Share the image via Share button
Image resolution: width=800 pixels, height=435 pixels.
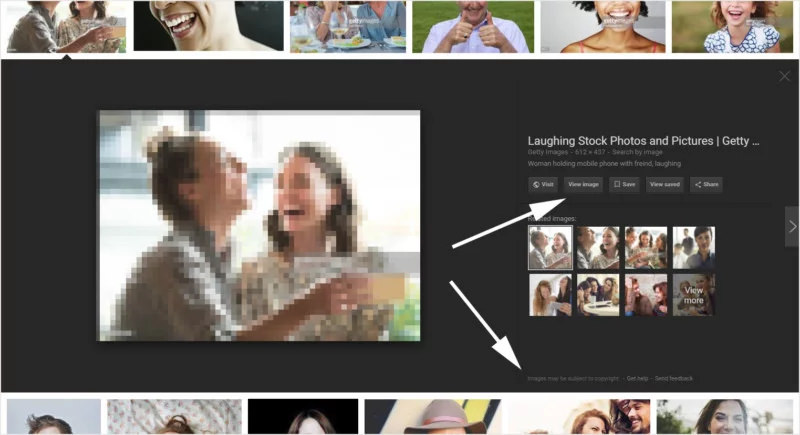point(706,184)
